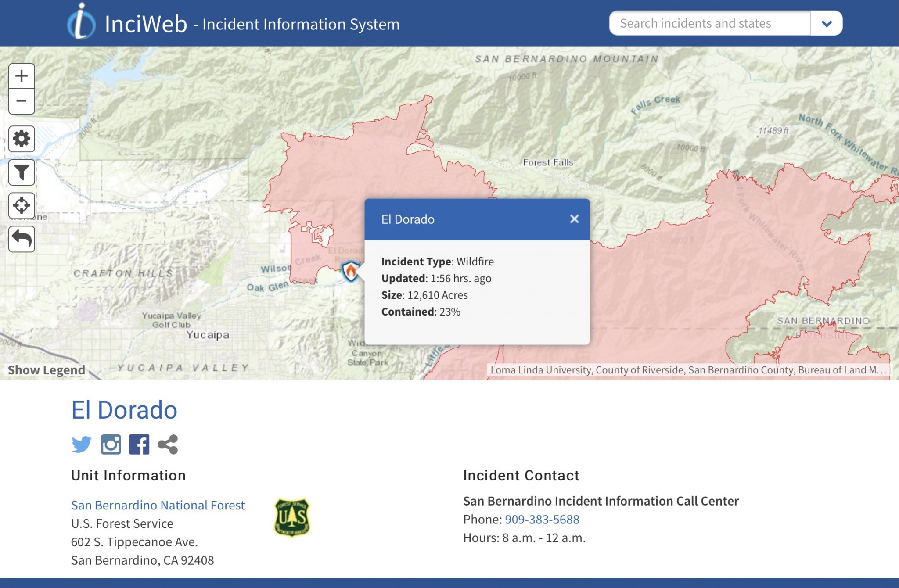Open the incident filter tool
Viewport: 899px width, 588px height.
(x=22, y=172)
